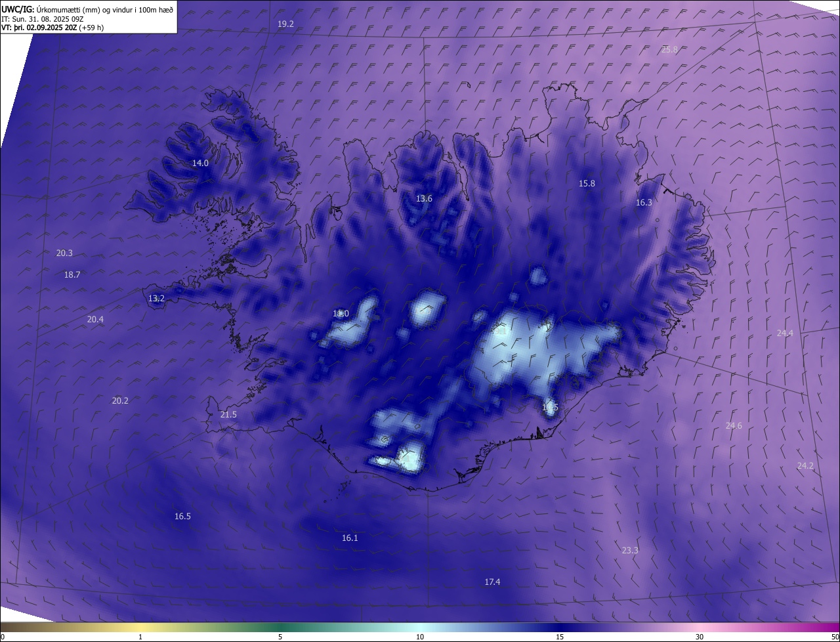
Task: Click the colour scale tick label 50
Action: [x=835, y=637]
